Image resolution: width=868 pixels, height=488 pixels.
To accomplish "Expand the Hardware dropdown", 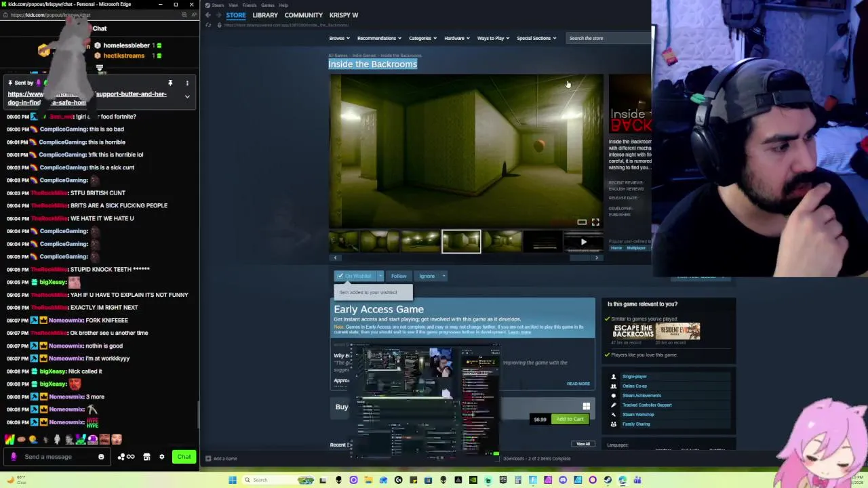I will (x=456, y=38).
